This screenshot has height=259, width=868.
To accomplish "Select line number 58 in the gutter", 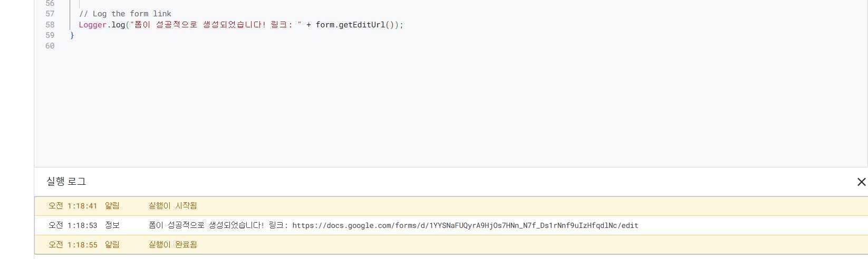I will (50, 25).
